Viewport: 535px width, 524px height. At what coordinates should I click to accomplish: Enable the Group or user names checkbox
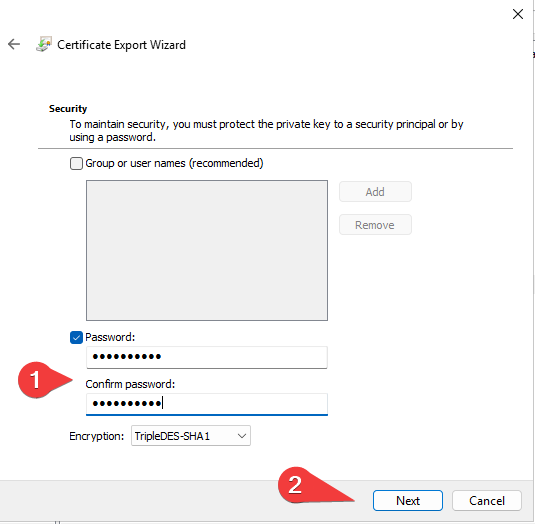[76, 163]
